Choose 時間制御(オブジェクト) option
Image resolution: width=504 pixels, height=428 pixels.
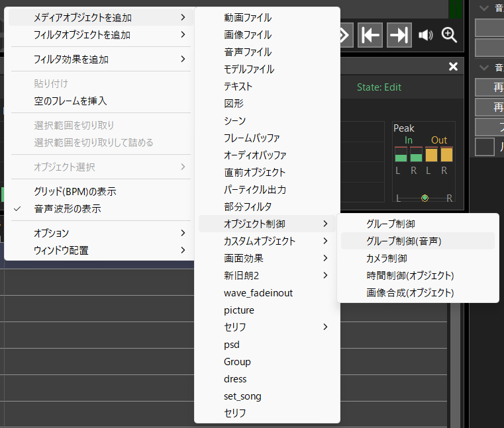(x=418, y=275)
